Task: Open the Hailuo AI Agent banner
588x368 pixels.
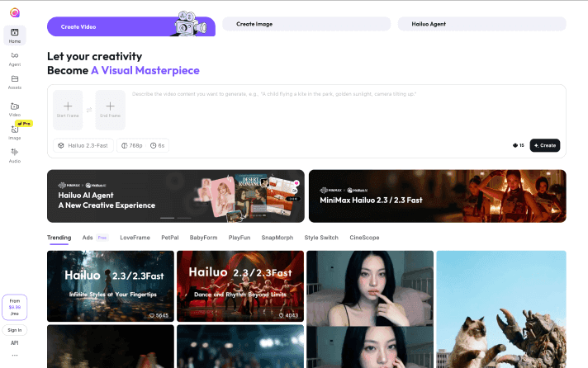Action: coord(176,196)
